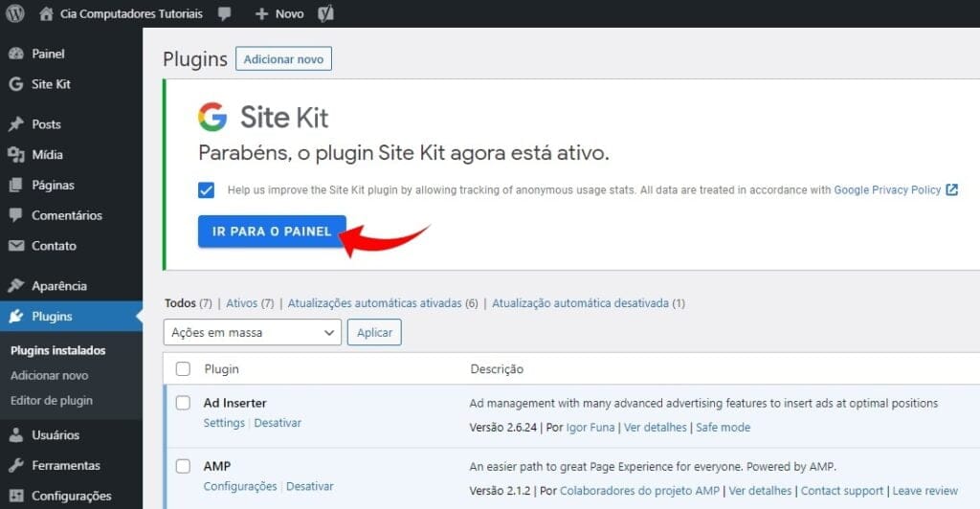Click the Adicionar novo button beside Plugins heading
This screenshot has width=980, height=509.
pos(283,59)
